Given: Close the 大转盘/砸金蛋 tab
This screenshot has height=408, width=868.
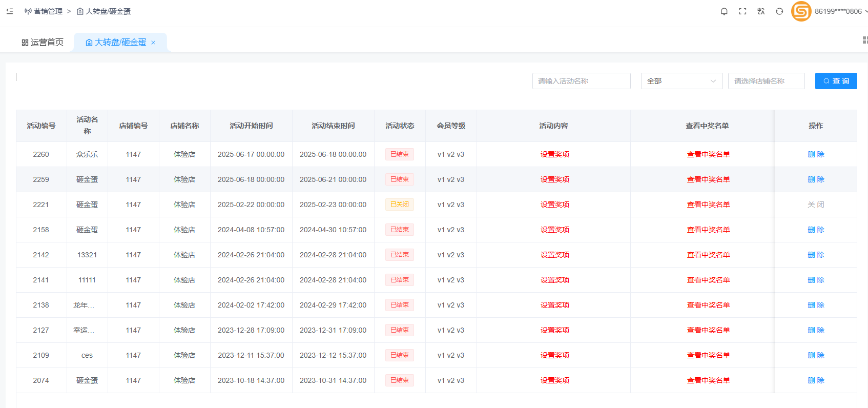Looking at the screenshot, I should click(x=153, y=43).
